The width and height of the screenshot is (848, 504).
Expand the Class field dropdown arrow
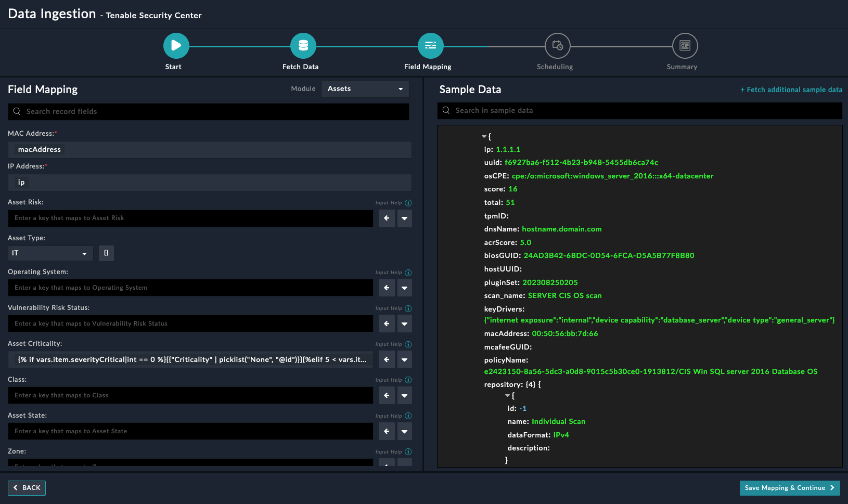click(405, 395)
